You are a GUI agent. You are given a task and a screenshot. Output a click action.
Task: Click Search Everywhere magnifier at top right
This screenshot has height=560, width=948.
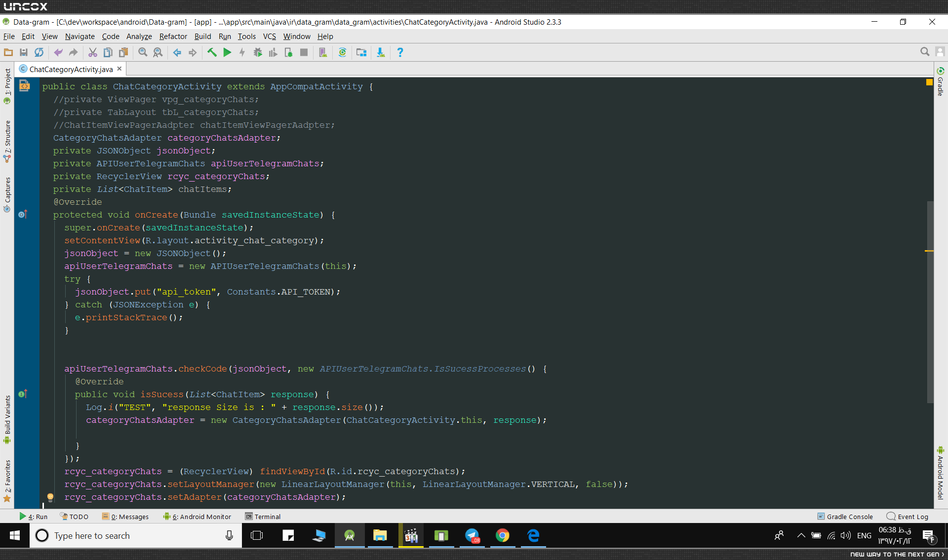click(925, 52)
